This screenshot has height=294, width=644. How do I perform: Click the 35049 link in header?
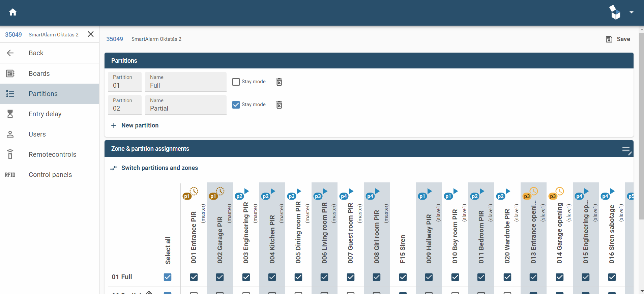(115, 39)
